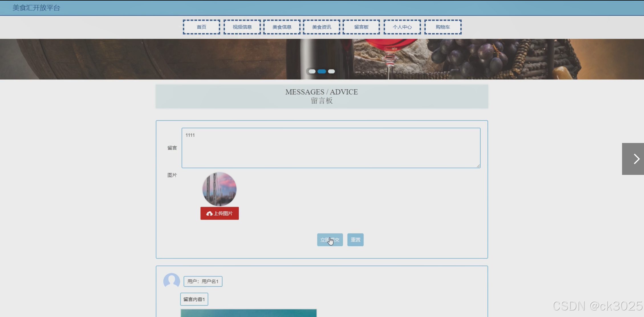Click the textarea resize handle corner
The height and width of the screenshot is (317, 644).
(x=478, y=166)
